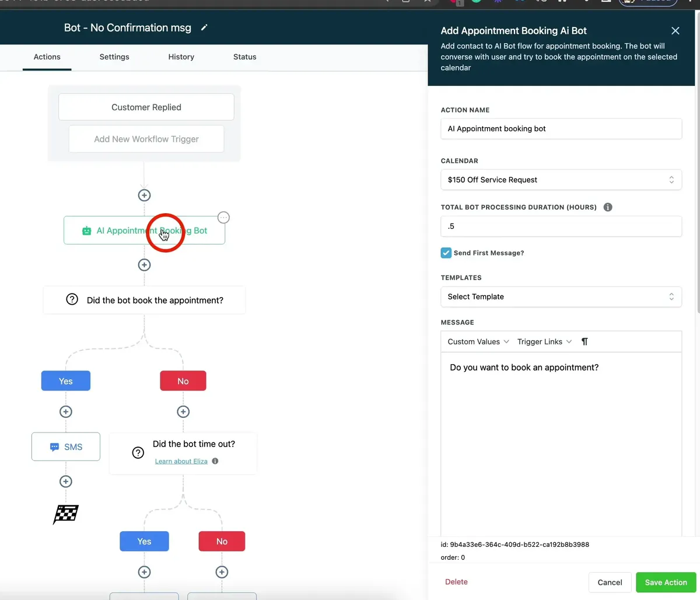This screenshot has height=600, width=700.
Task: Click question icon of time out condition
Action: pyautogui.click(x=138, y=453)
